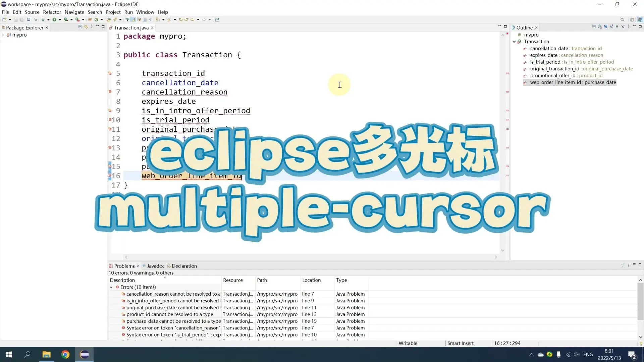Viewport: 644px width, 362px height.
Task: Toggle Hide Fields in the Outline view
Action: (x=605, y=26)
